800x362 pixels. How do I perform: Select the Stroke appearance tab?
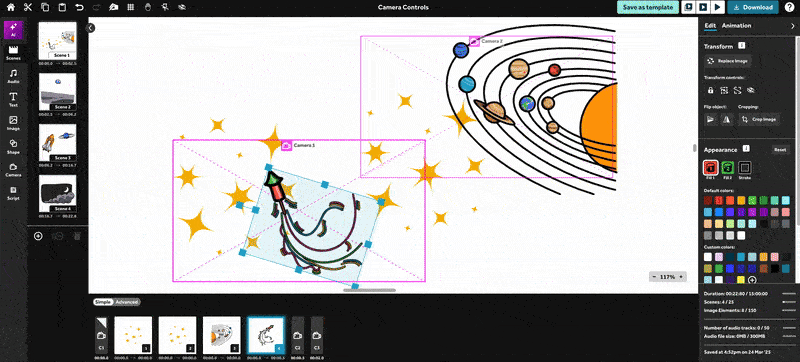tap(744, 169)
